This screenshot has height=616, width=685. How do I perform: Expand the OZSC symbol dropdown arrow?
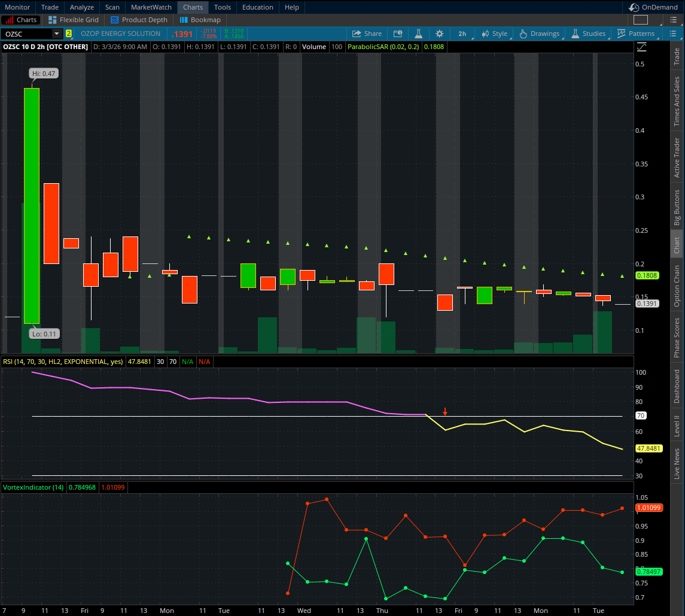pyautogui.click(x=56, y=34)
